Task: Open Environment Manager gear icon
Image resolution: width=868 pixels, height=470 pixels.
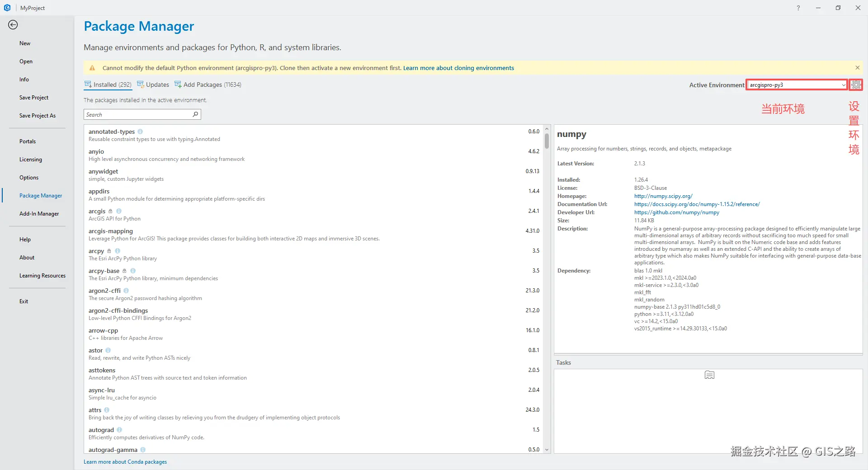Action: click(856, 85)
